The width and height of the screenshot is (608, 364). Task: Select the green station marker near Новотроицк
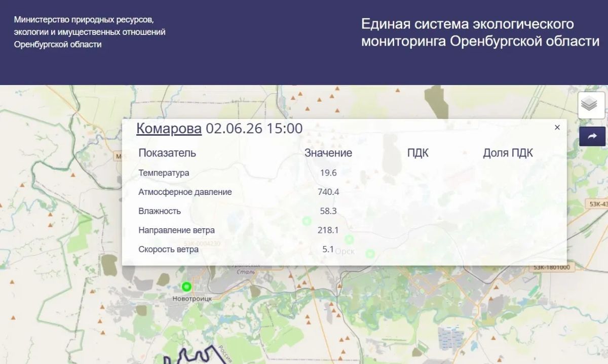pyautogui.click(x=186, y=287)
